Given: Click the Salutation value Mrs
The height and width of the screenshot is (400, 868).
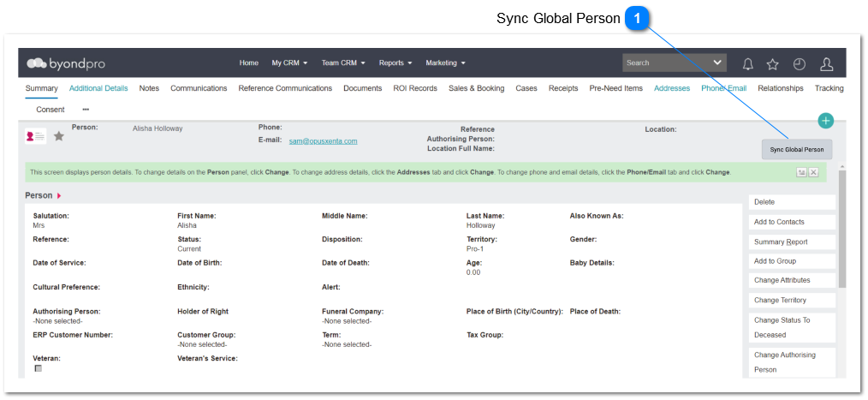Looking at the screenshot, I should [x=39, y=225].
